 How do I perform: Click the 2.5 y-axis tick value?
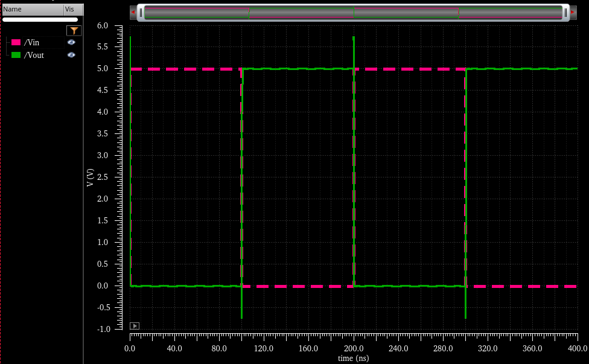click(x=103, y=177)
